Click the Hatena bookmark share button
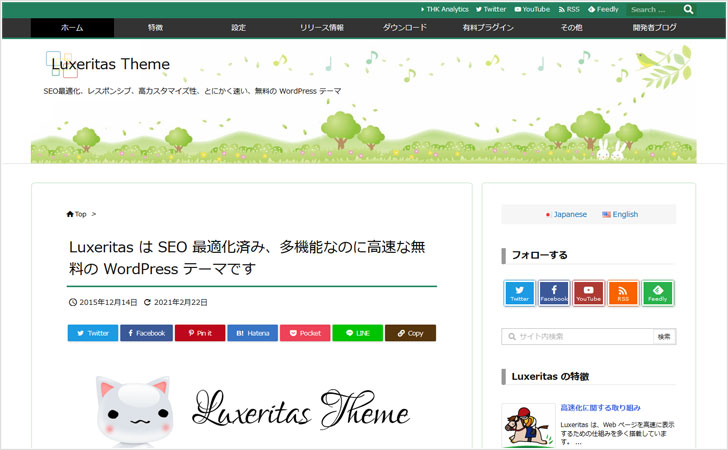 coord(253,333)
